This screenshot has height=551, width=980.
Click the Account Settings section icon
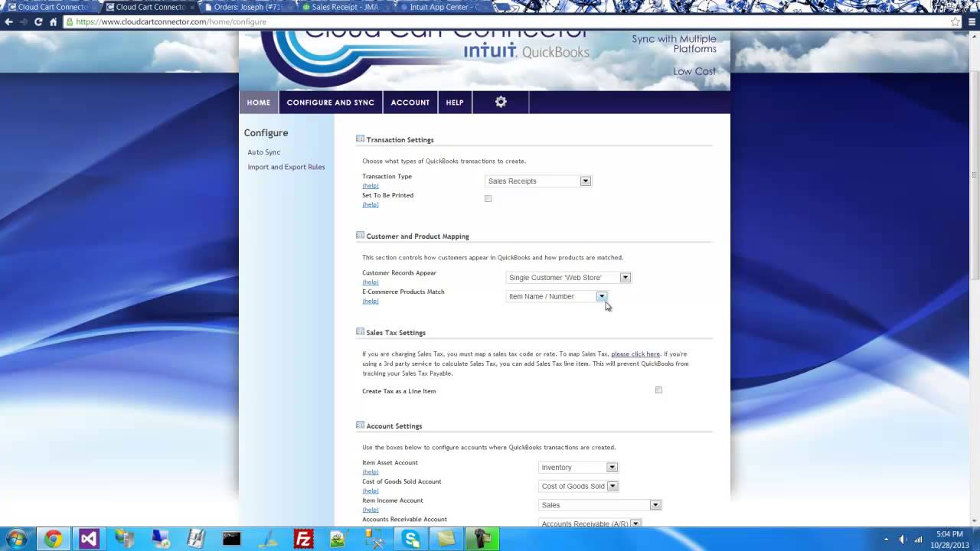360,425
